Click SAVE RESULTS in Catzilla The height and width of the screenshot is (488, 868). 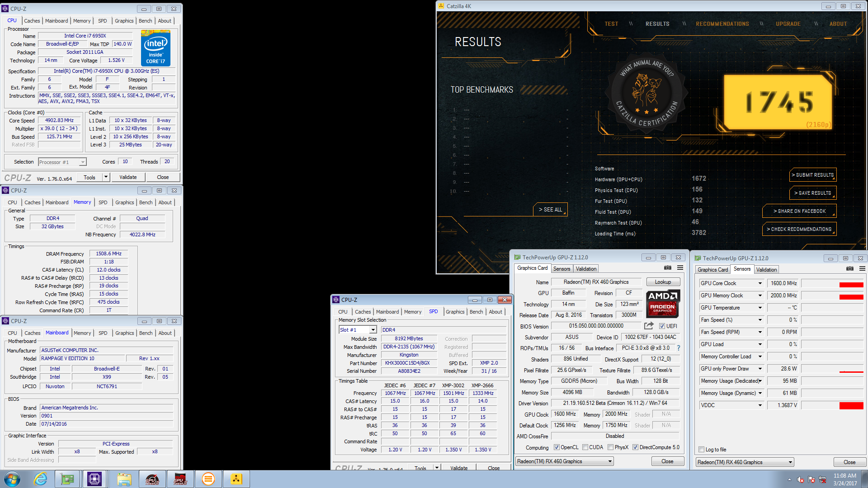coord(813,193)
